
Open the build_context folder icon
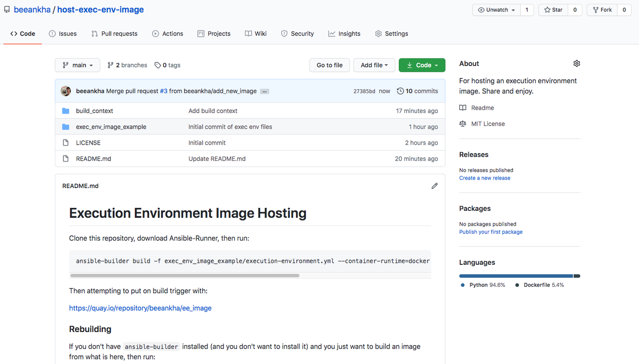point(65,110)
